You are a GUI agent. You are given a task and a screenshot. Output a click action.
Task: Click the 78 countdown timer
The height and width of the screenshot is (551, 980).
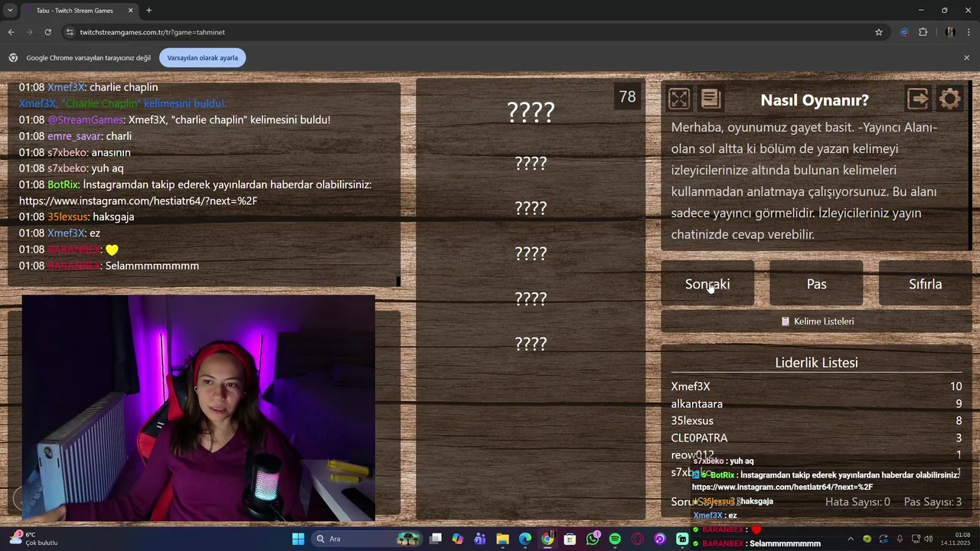coord(627,97)
